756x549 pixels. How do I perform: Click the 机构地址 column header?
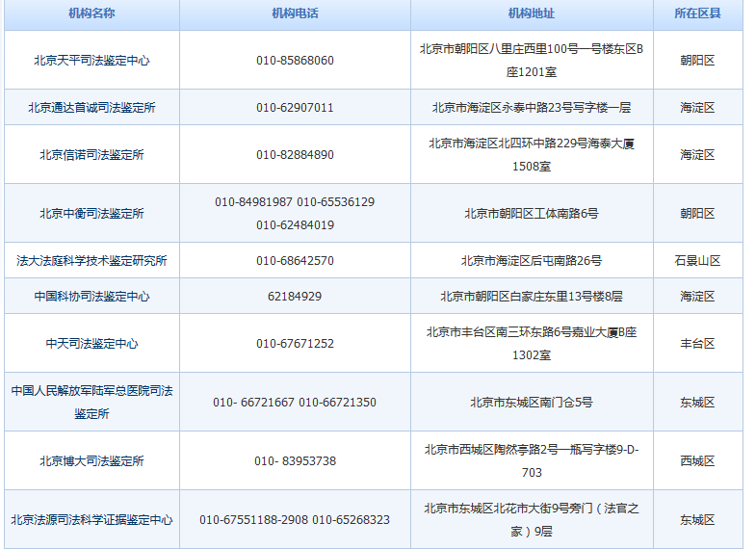(x=532, y=13)
